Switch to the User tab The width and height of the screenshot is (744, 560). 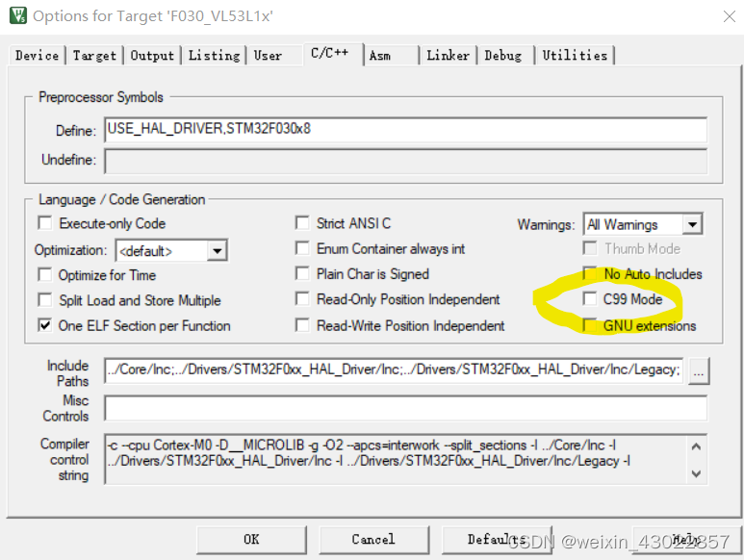point(268,56)
